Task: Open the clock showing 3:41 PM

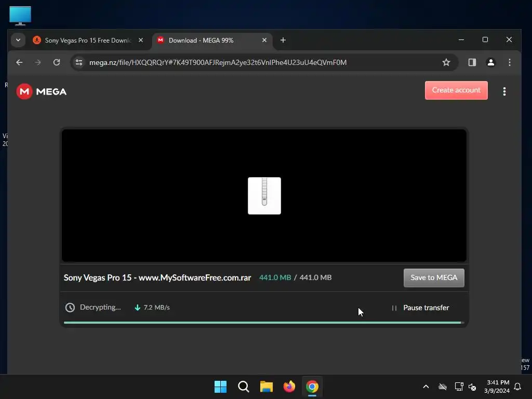Action: [497, 387]
